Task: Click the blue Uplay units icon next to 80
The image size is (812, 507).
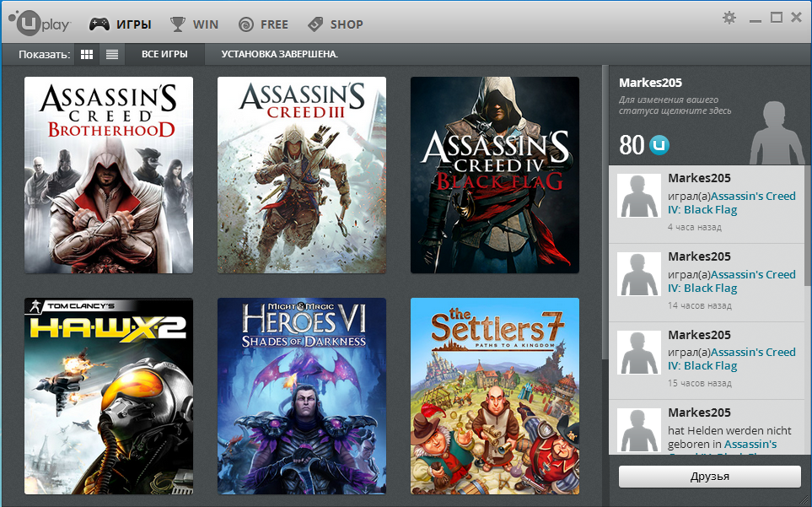Action: [659, 145]
